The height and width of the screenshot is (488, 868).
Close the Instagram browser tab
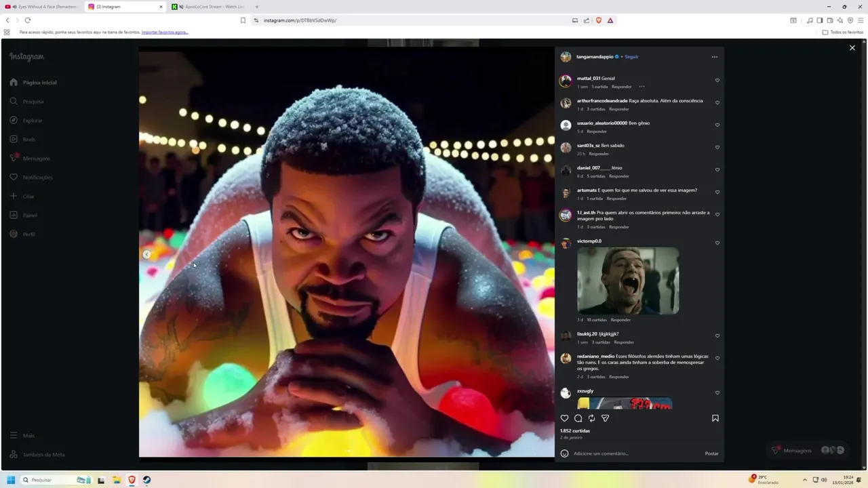coord(161,7)
